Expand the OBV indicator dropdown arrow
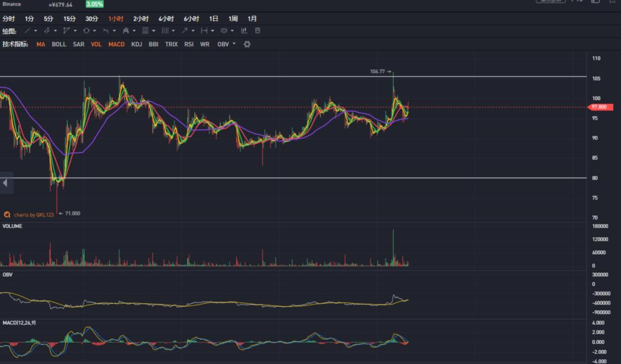This screenshot has height=364, width=621. (234, 44)
